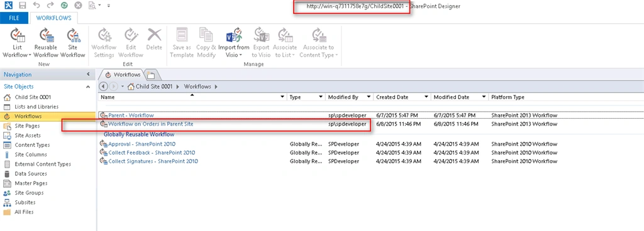Image resolution: width=644 pixels, height=231 pixels.
Task: Click the back navigation arrow in breadcrumb
Action: [103, 87]
